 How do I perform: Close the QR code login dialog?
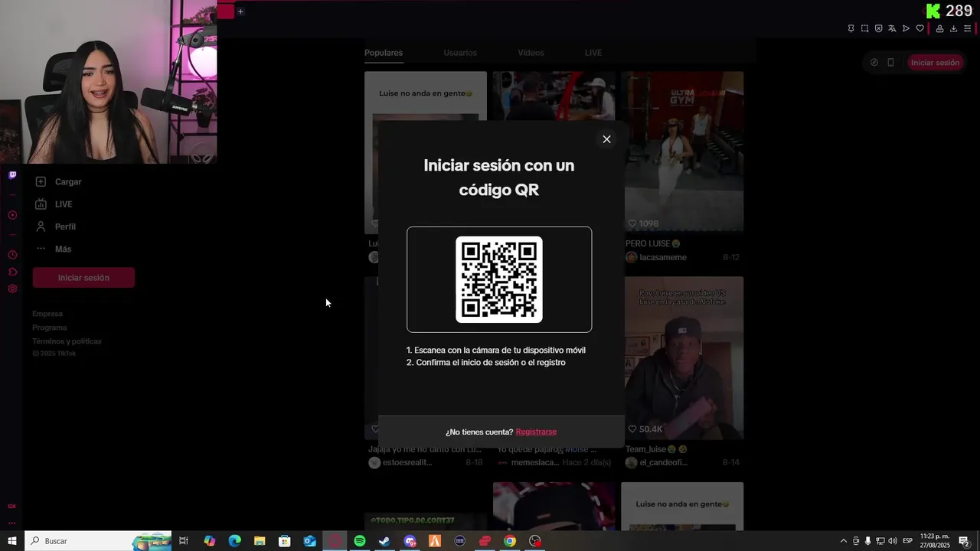pos(606,139)
